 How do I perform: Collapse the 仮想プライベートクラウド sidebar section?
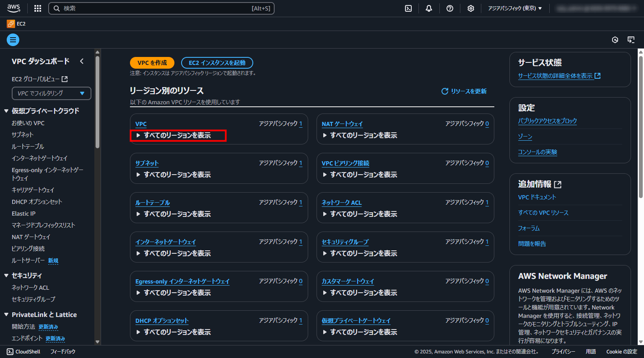point(6,111)
